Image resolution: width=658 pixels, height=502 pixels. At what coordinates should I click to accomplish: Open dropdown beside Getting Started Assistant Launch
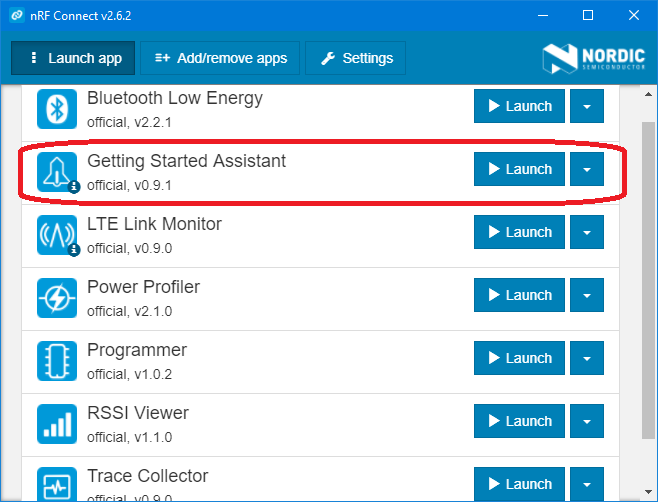tap(587, 170)
